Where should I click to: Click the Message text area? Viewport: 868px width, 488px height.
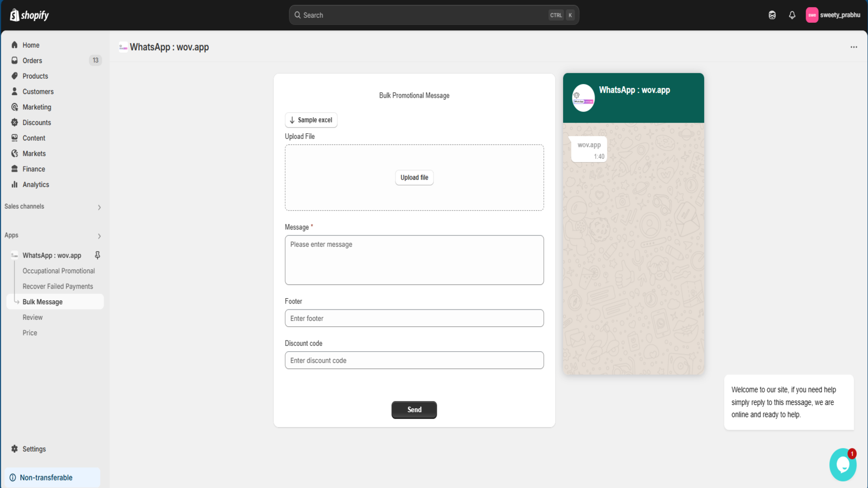pos(414,260)
